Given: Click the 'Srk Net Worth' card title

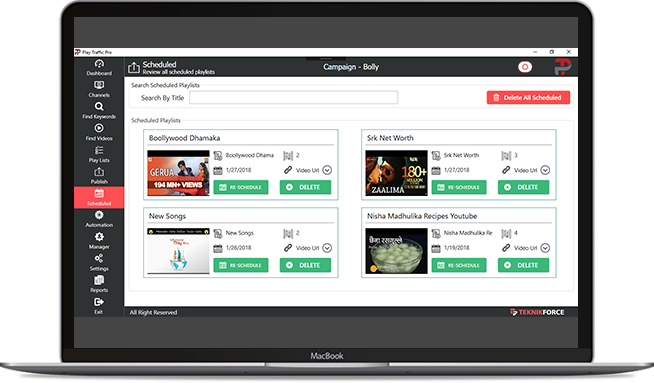Looking at the screenshot, I should 390,138.
